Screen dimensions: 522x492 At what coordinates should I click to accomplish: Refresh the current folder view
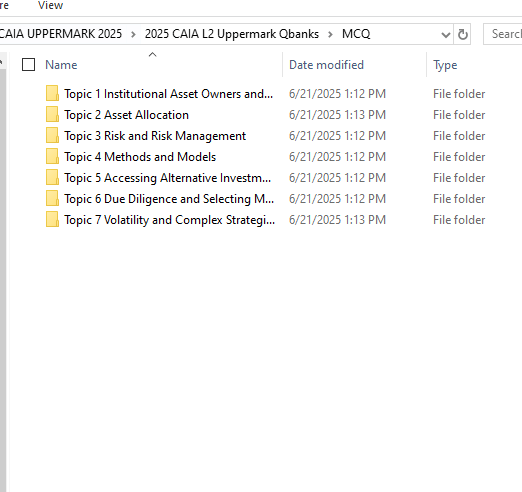(x=462, y=34)
